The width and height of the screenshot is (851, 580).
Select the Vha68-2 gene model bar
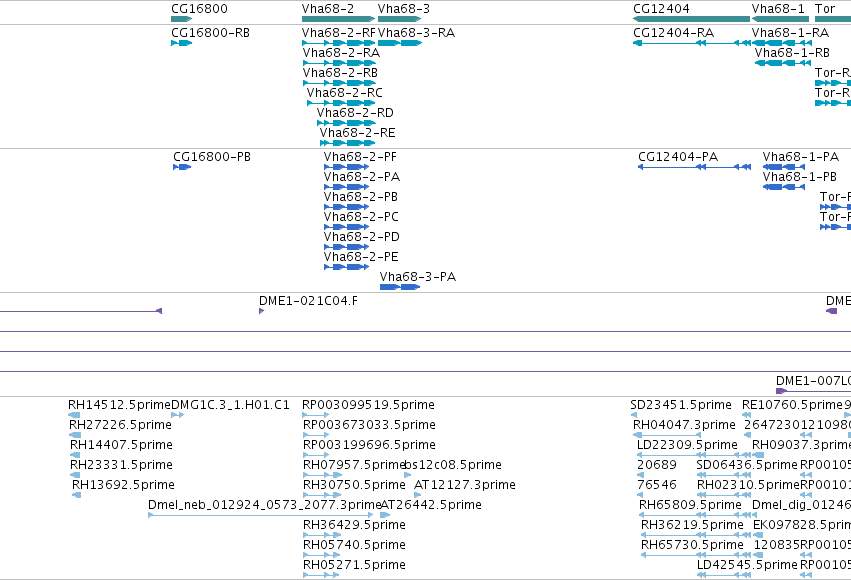coord(339,19)
